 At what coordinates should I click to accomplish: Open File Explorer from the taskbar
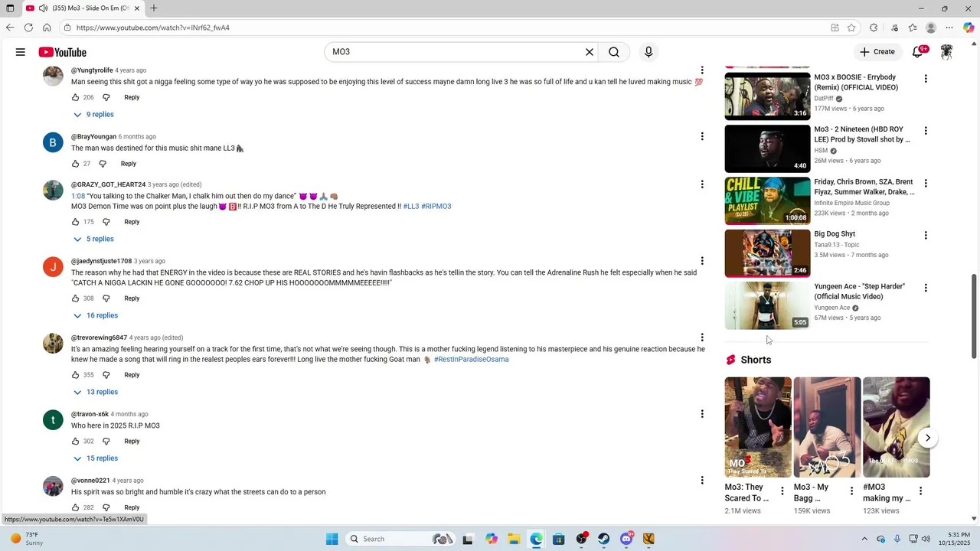click(x=514, y=539)
